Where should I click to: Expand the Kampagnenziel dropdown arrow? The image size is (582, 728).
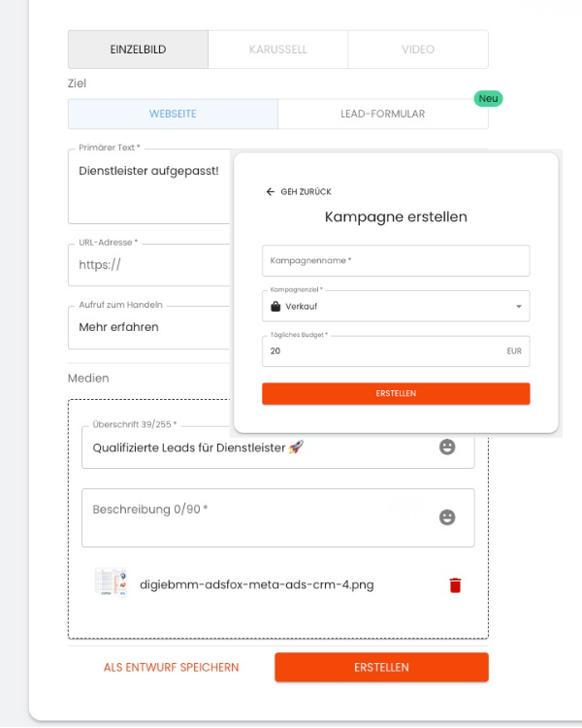tap(519, 307)
